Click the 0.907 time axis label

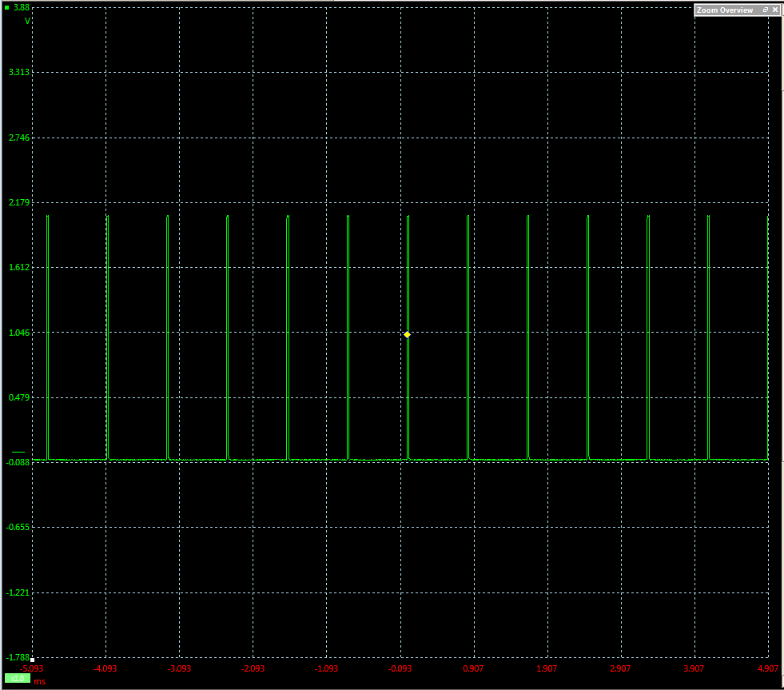tap(473, 668)
